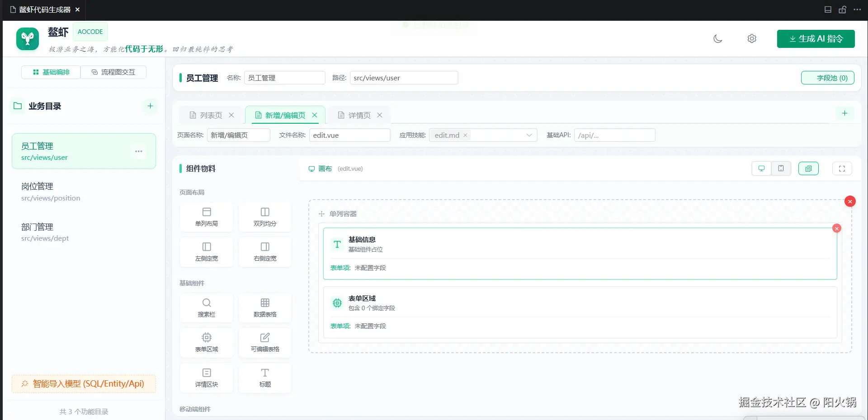Add the 标题 component
Viewport: 868px width, 420px height.
tap(265, 378)
